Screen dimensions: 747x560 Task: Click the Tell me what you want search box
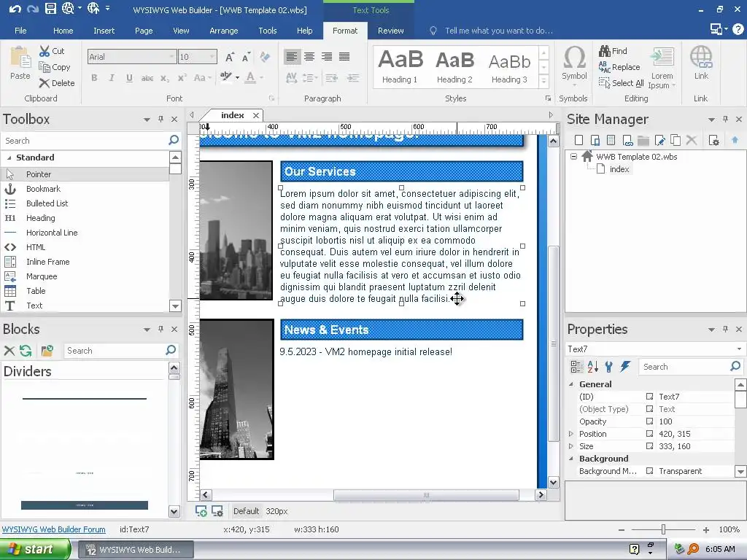click(499, 31)
